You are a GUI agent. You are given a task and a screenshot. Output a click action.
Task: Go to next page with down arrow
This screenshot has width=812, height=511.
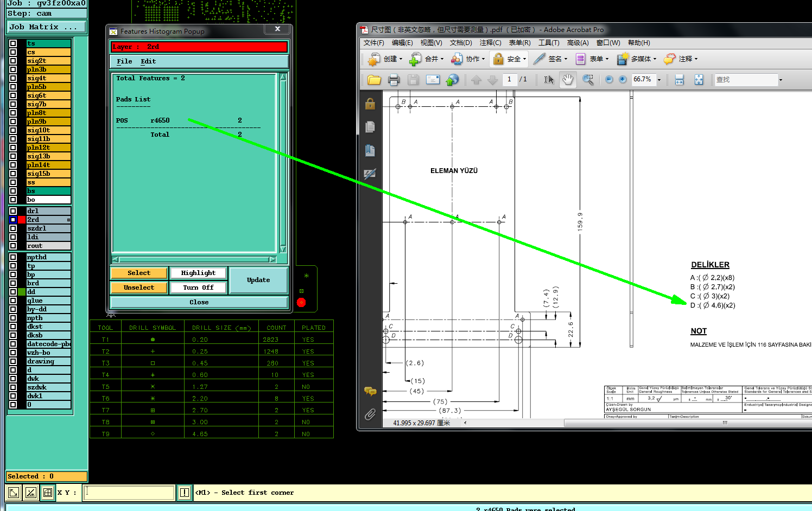coord(492,80)
